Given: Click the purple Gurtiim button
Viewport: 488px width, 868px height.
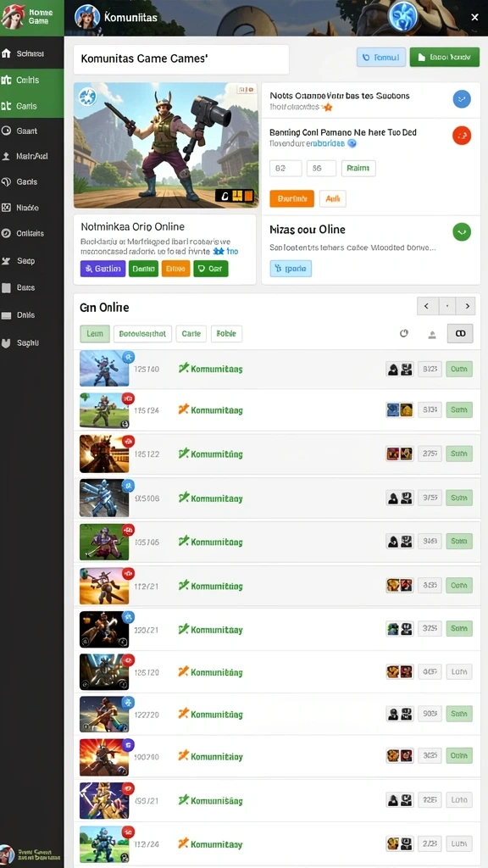Looking at the screenshot, I should [103, 269].
